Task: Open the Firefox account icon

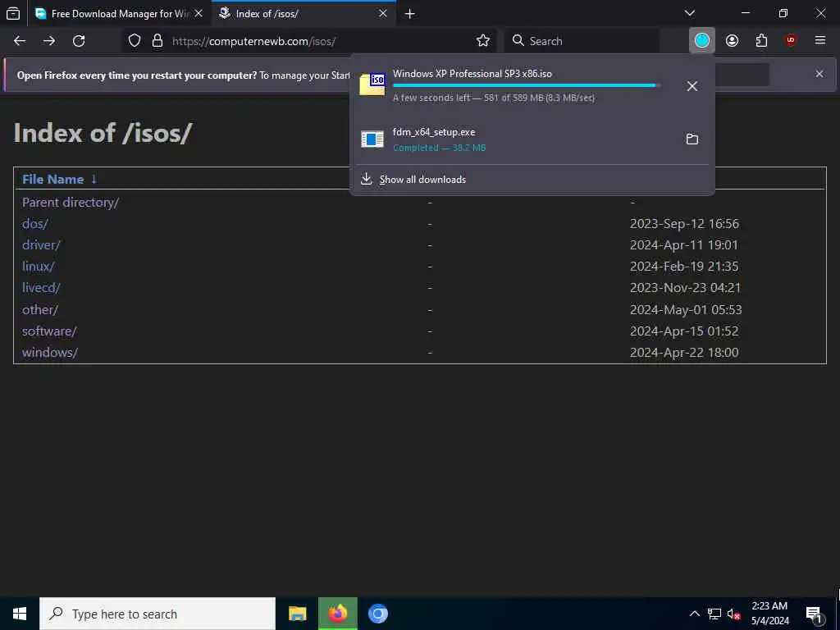Action: (x=732, y=41)
